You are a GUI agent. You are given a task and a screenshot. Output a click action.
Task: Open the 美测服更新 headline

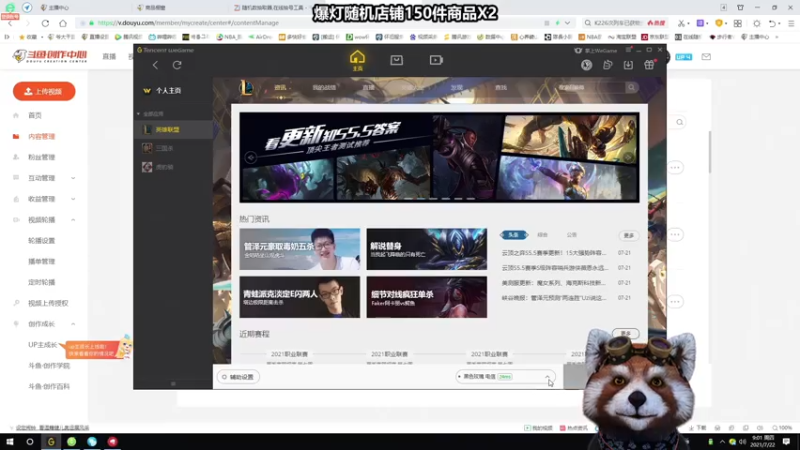click(554, 283)
